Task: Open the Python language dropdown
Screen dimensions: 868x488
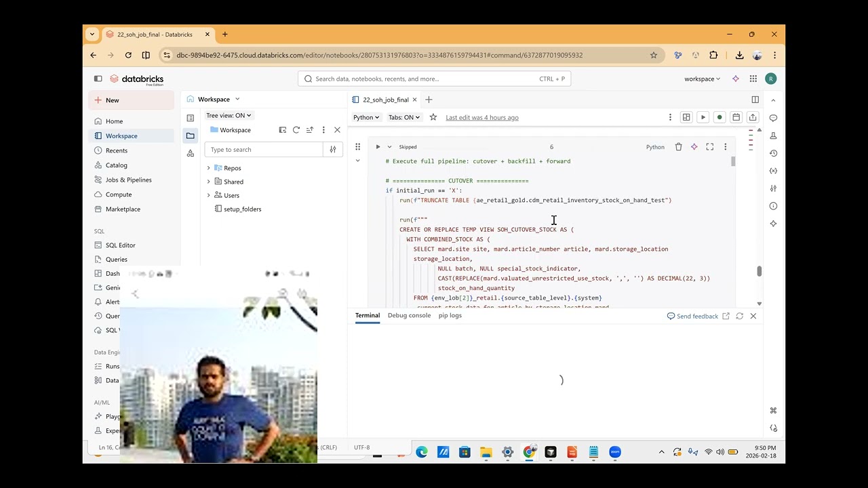Action: (366, 117)
